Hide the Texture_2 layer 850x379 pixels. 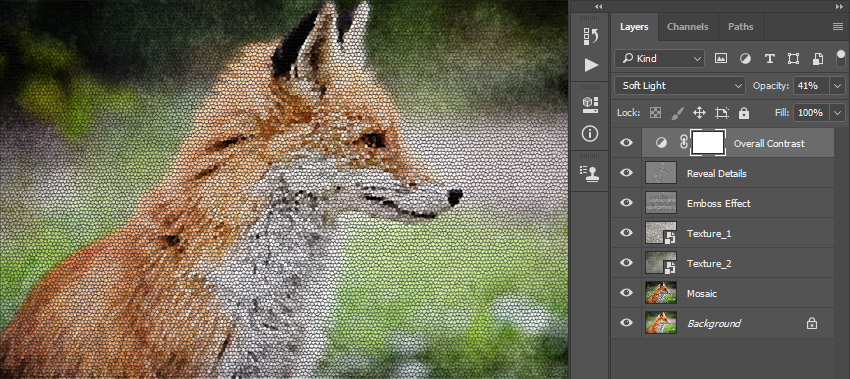click(x=626, y=263)
